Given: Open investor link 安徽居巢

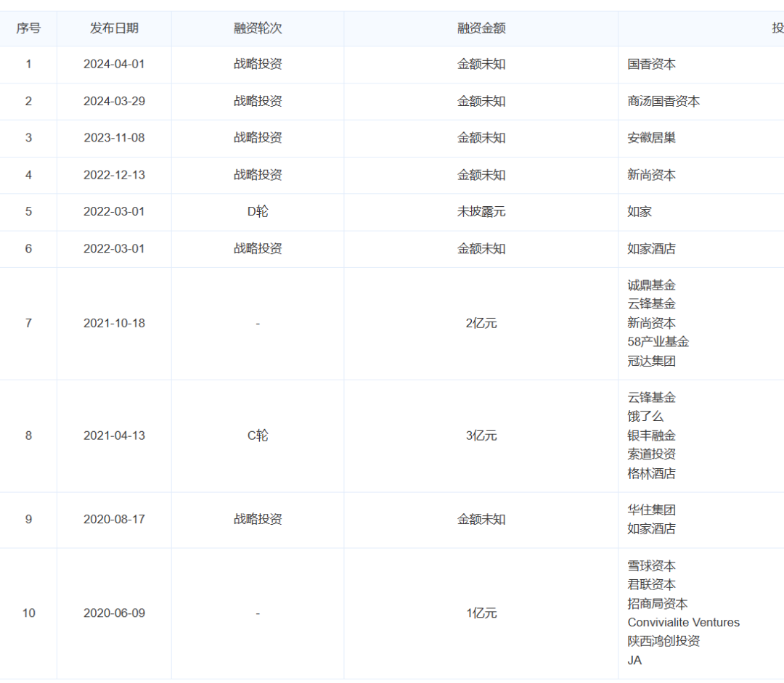Looking at the screenshot, I should pyautogui.click(x=651, y=138).
